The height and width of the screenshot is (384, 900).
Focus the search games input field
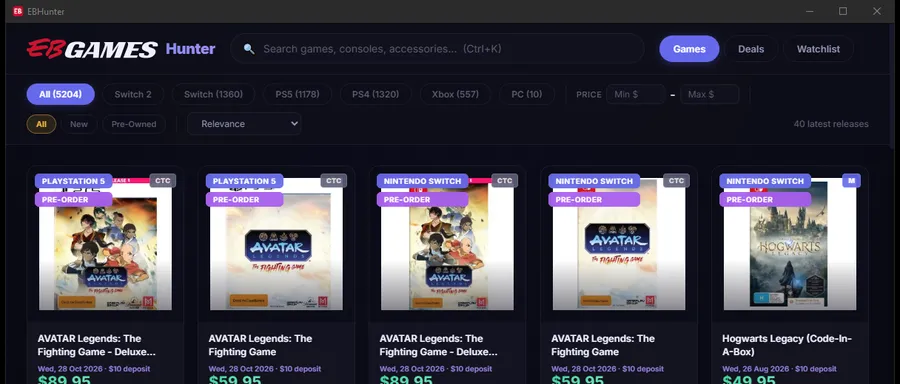click(437, 49)
